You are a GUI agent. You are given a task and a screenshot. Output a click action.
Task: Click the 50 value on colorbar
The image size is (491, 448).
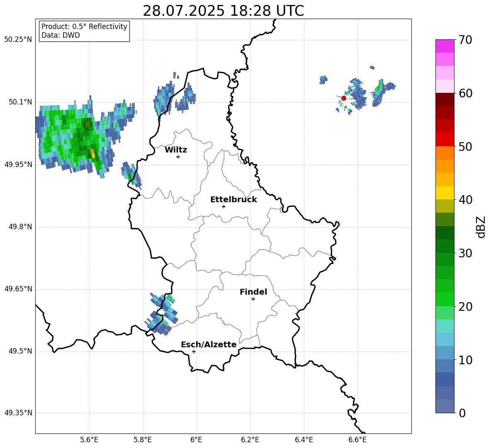pyautogui.click(x=465, y=146)
